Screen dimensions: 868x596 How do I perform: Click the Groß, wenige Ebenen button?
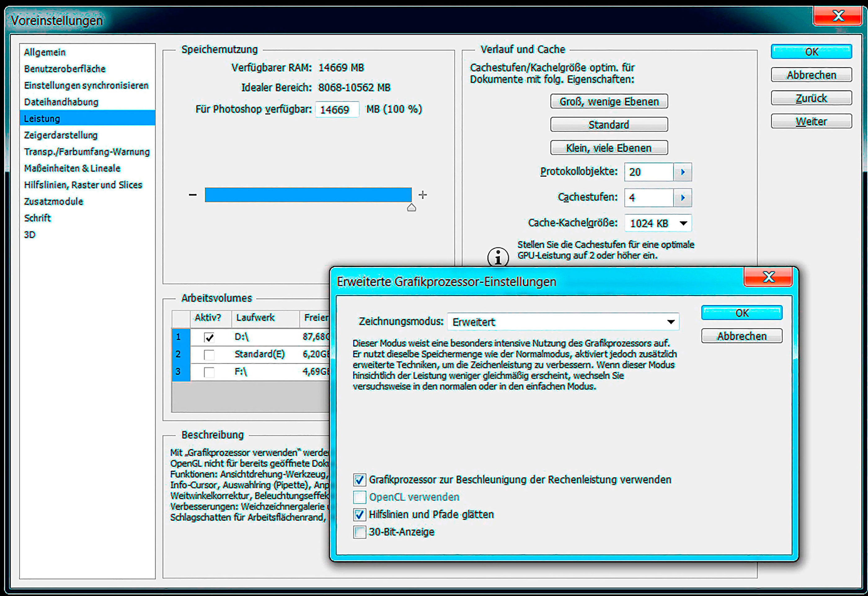[609, 101]
